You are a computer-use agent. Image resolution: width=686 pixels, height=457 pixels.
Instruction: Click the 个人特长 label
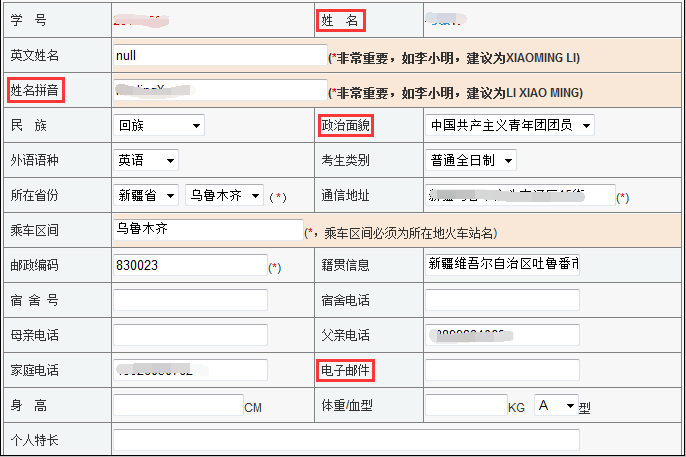[34, 440]
